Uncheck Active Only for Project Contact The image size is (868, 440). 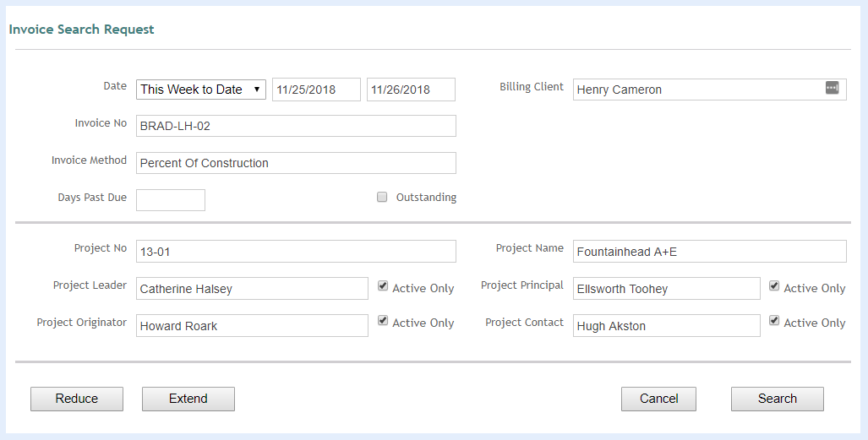pos(774,321)
